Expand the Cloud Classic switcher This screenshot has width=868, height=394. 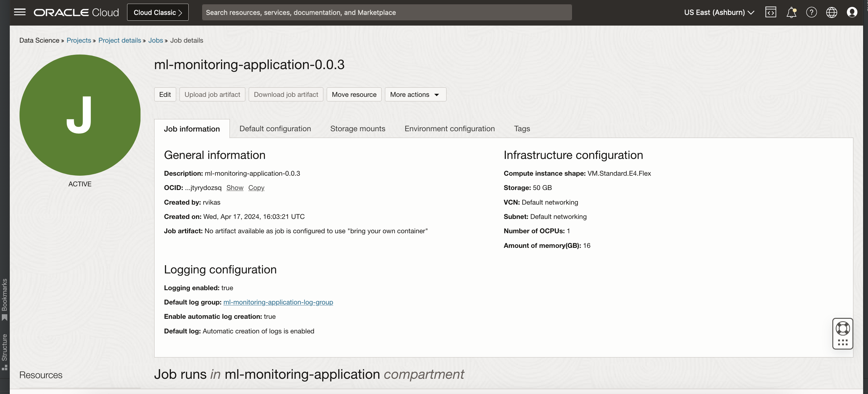pyautogui.click(x=157, y=12)
